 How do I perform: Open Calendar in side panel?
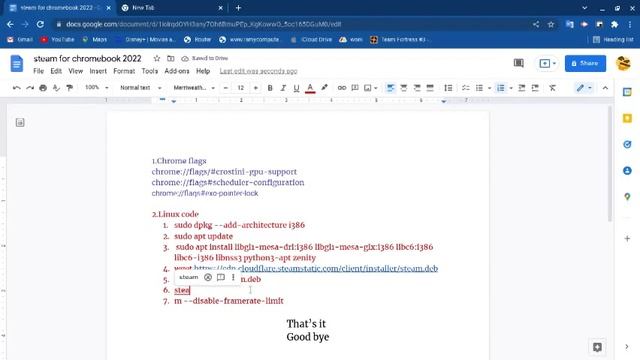627,92
